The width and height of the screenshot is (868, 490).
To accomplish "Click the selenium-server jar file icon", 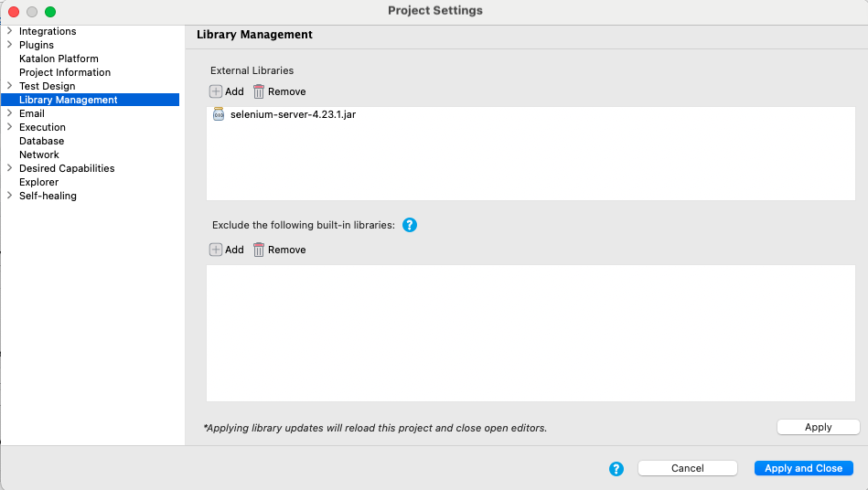I will [x=219, y=114].
